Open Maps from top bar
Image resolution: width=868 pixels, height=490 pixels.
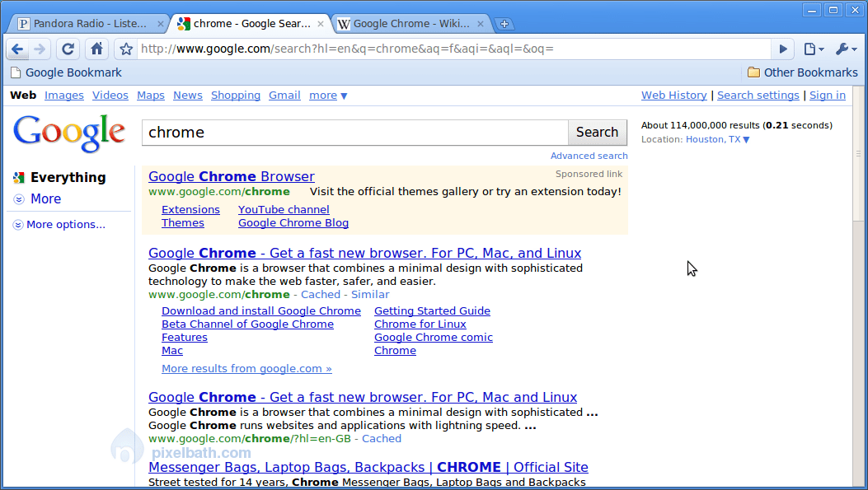click(x=151, y=96)
